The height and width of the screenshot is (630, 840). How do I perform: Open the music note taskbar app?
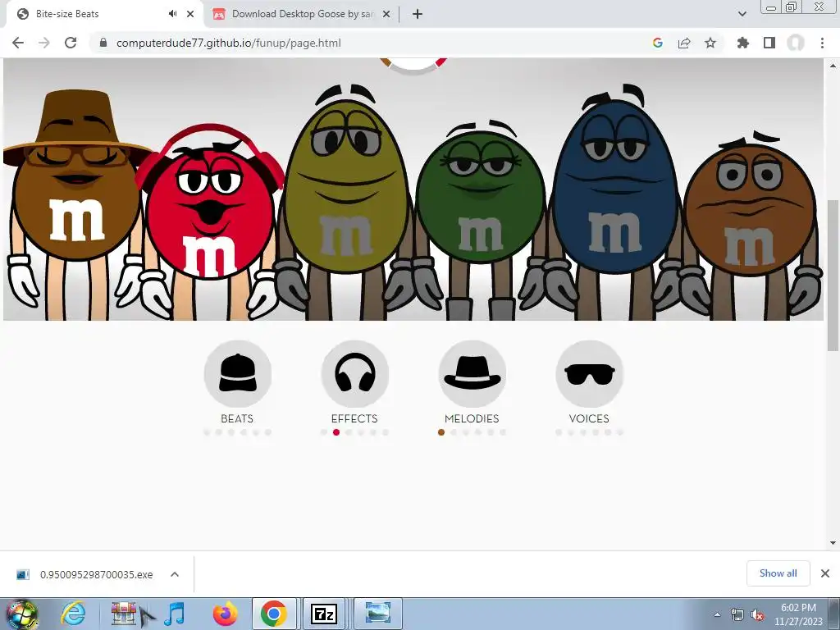point(175,614)
